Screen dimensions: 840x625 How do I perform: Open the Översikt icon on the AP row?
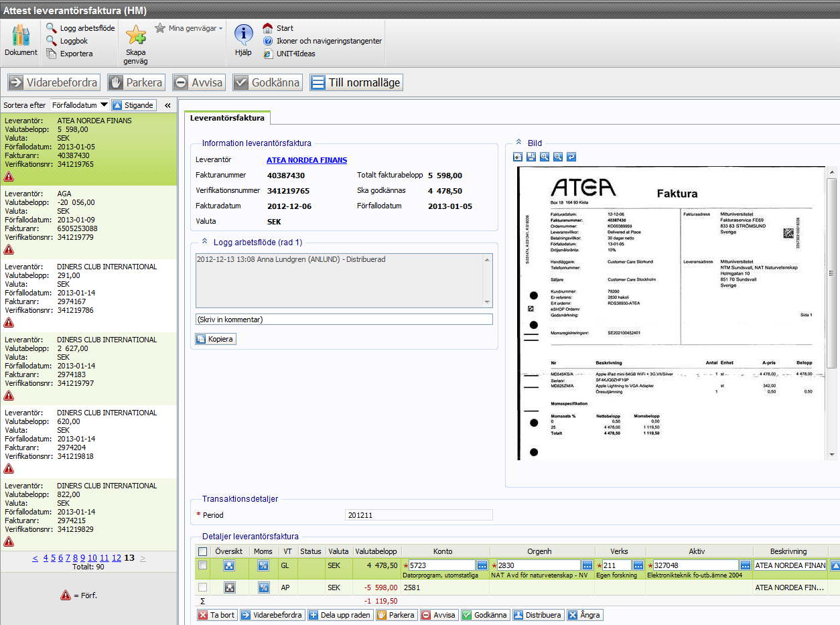tap(230, 587)
